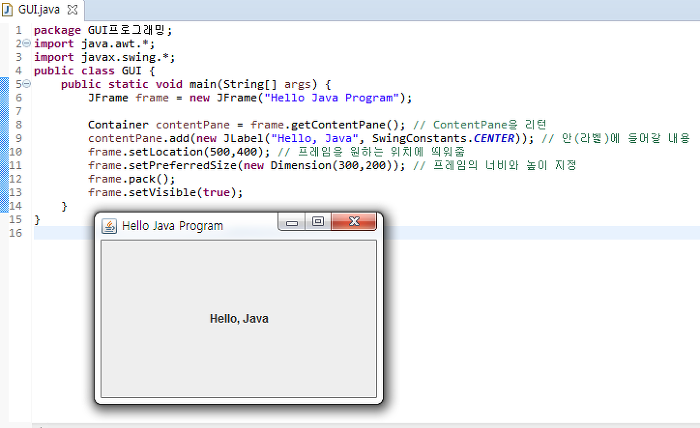The width and height of the screenshot is (700, 428).
Task: Close the Hello Java Program window
Action: 354,222
